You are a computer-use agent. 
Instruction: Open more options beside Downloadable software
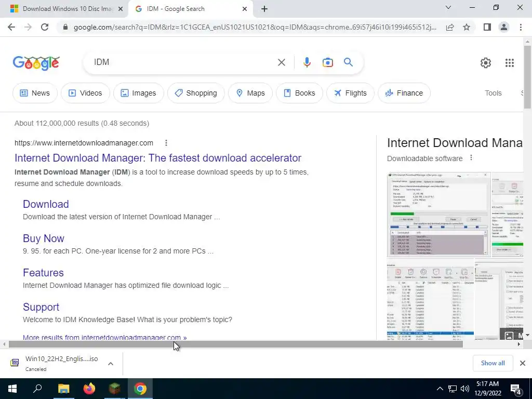[x=471, y=158]
